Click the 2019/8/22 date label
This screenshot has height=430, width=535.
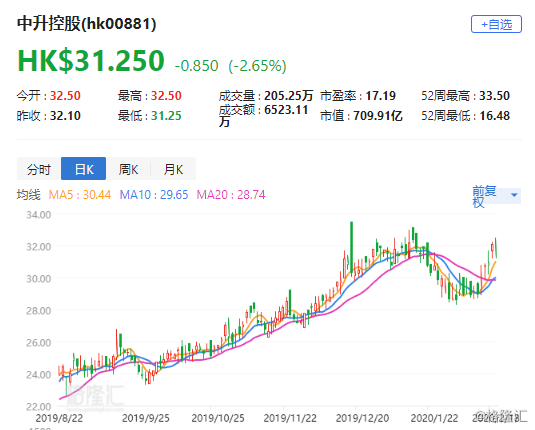pos(59,418)
